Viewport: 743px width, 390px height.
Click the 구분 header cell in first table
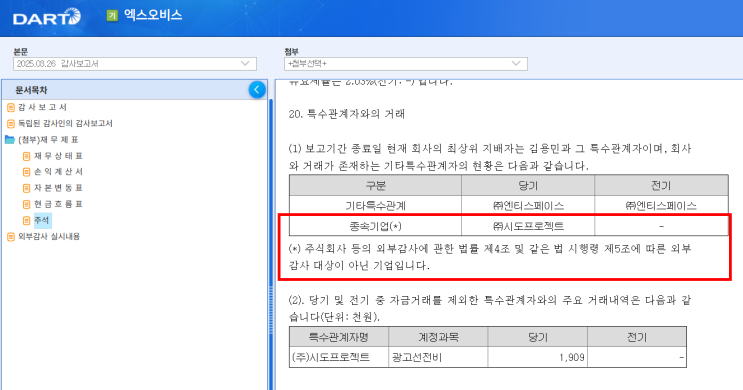pos(375,185)
